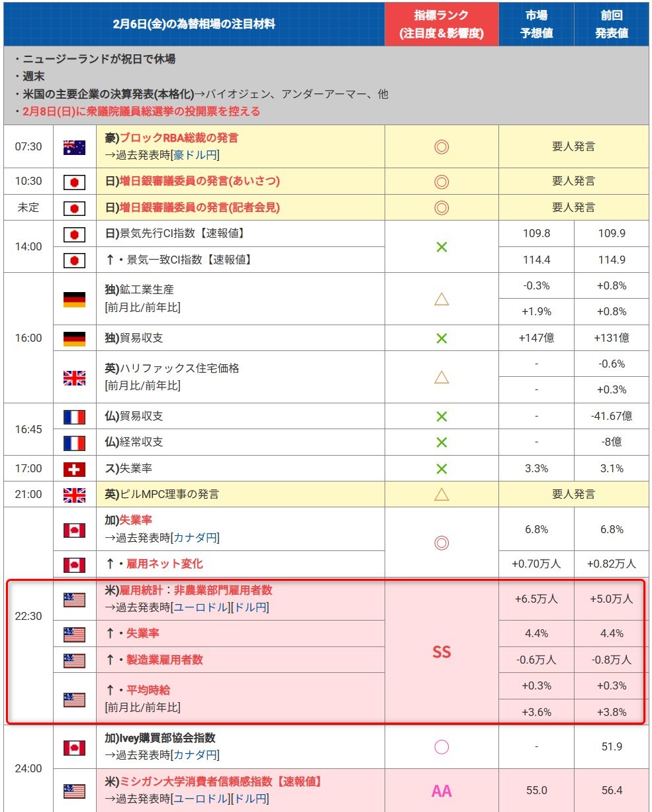The image size is (652, 812).
Task: Select the German flag next to 鉱工業生産
Action: pos(74,299)
